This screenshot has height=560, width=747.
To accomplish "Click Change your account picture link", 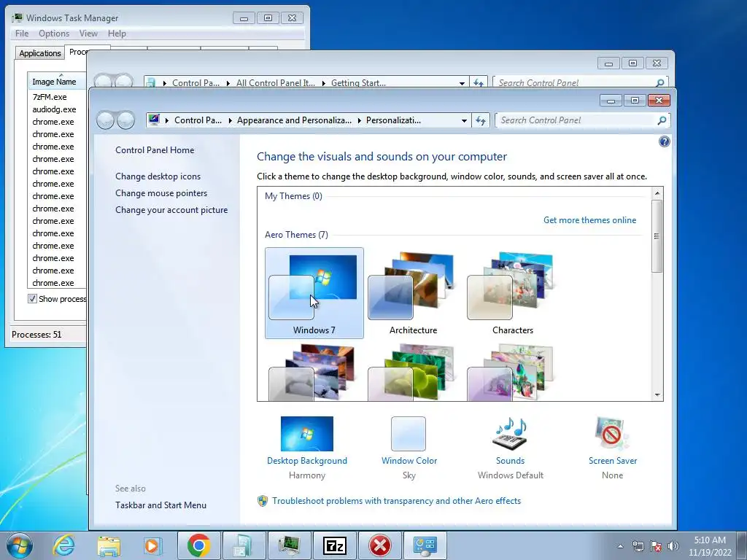I will [171, 210].
